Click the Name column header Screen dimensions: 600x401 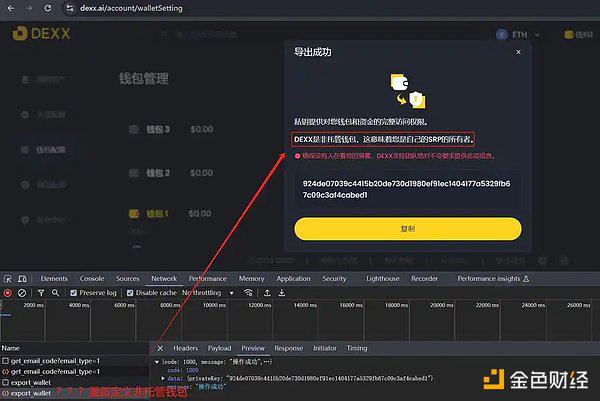pyautogui.click(x=75, y=348)
